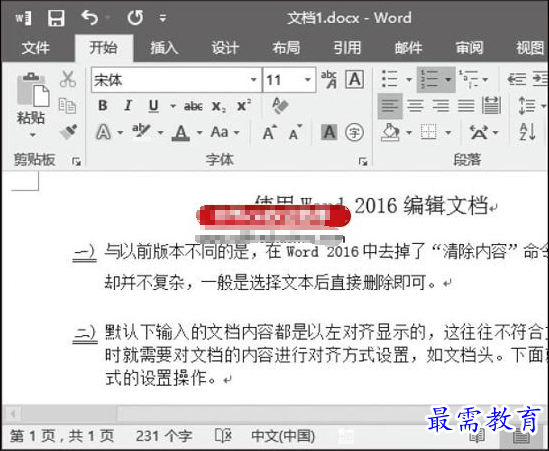Expand highlight color dropdown arrow
549x451 pixels.
pos(161,133)
